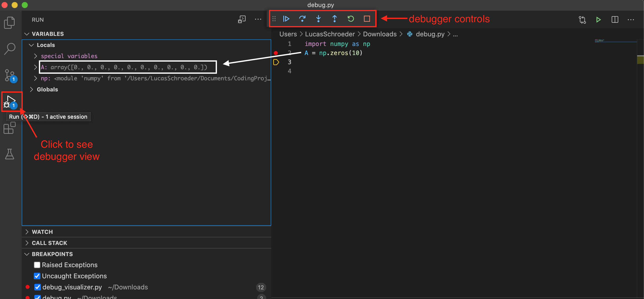Stop the debug session

coord(367,19)
